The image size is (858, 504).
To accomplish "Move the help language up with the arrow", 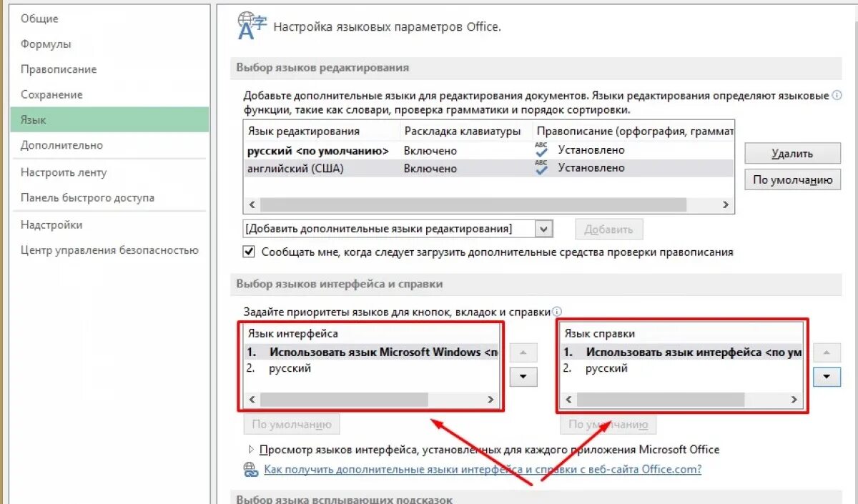I will pyautogui.click(x=827, y=352).
